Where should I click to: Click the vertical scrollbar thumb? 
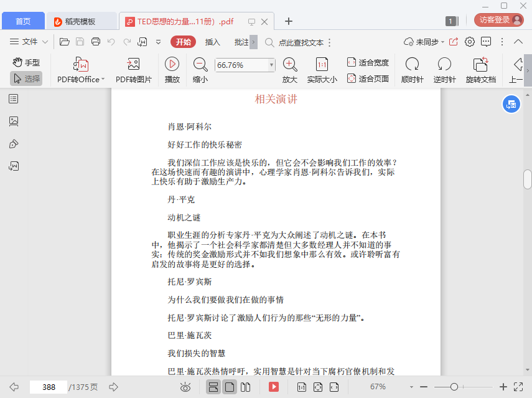[527, 179]
